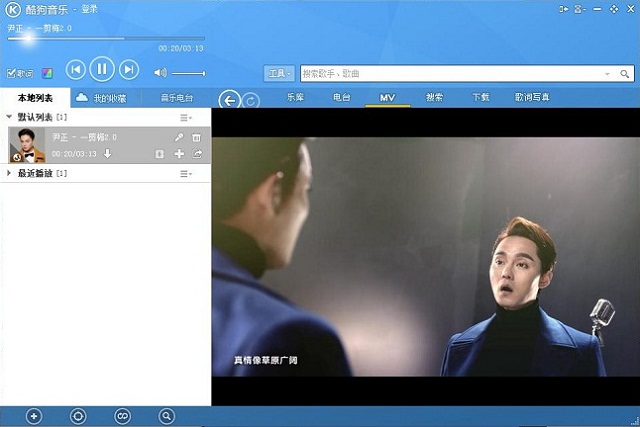640x427 pixels.
Task: Pause the current song
Action: pyautogui.click(x=102, y=69)
